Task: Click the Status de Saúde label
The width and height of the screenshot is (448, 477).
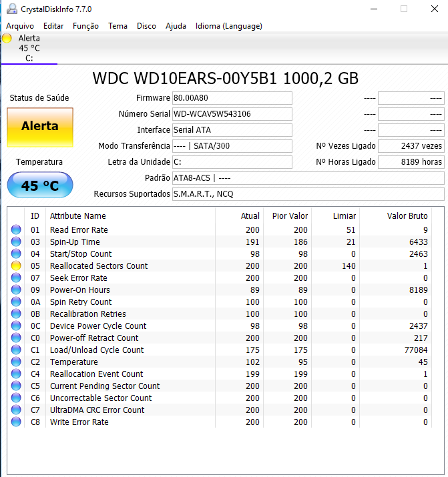Action: tap(39, 97)
